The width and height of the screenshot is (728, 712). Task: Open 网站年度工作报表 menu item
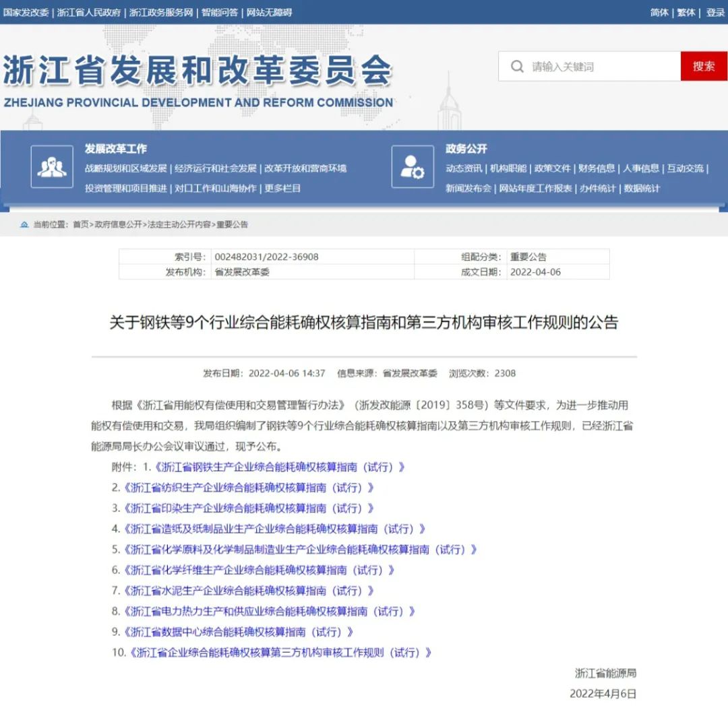[536, 189]
